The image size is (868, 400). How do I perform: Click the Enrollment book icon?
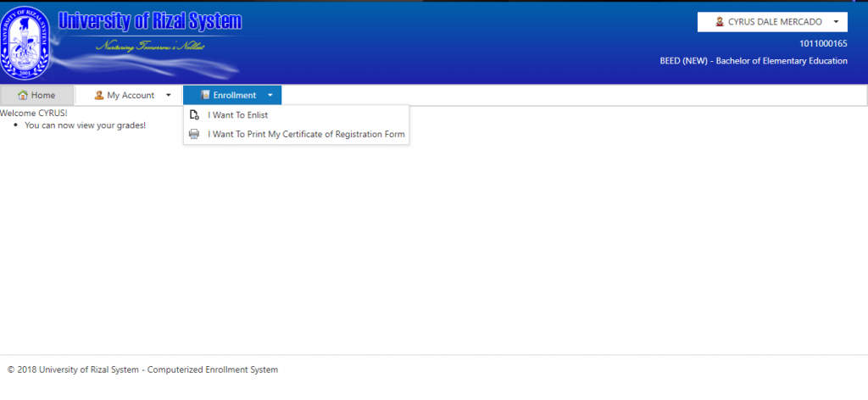click(205, 95)
